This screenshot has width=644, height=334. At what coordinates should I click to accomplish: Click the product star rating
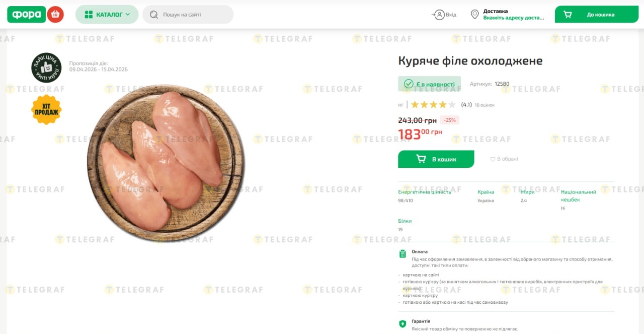click(x=433, y=105)
